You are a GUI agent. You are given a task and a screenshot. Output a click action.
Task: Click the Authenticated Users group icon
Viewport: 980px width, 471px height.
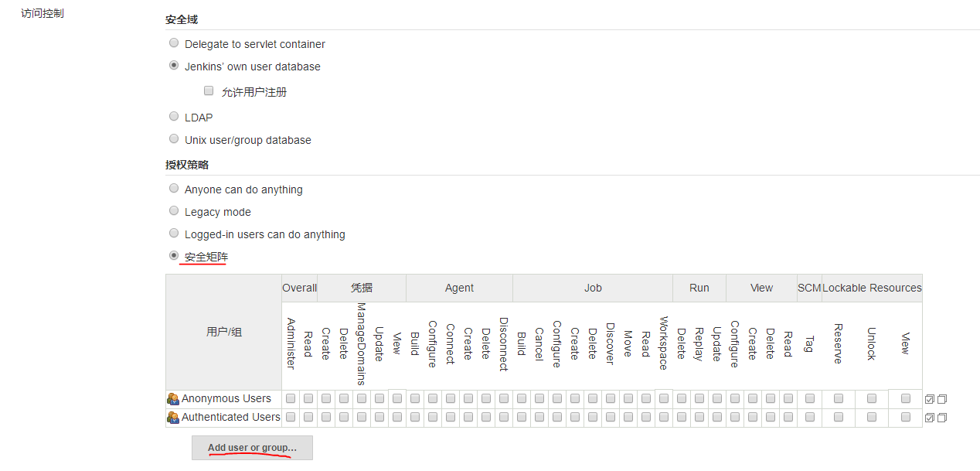click(173, 418)
